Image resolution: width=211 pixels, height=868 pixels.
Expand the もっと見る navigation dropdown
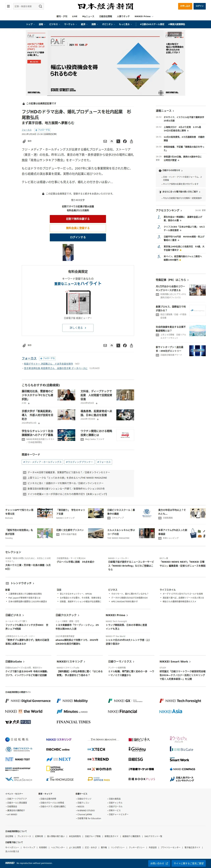[x=125, y=24]
